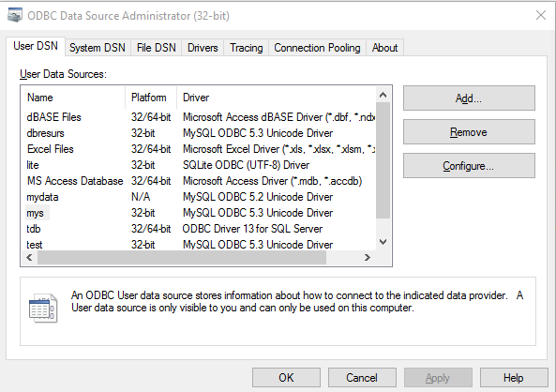Click the list's scroll up arrow
556x392 pixels.
tap(383, 95)
